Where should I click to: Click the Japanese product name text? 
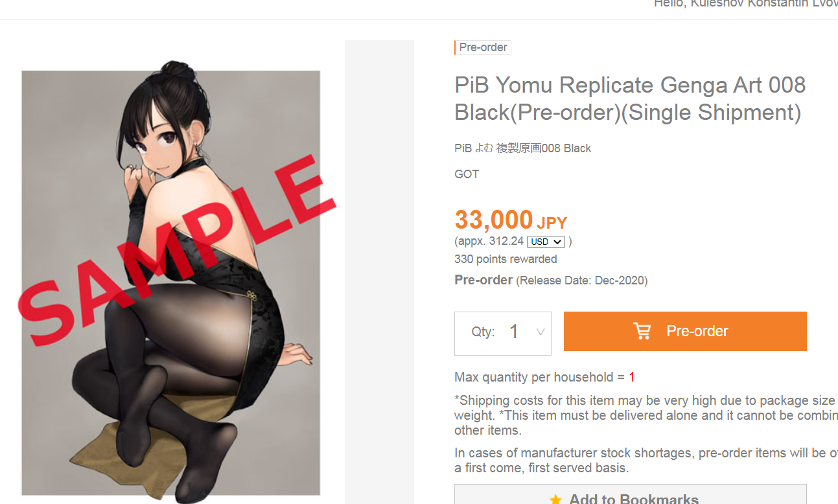pos(523,148)
